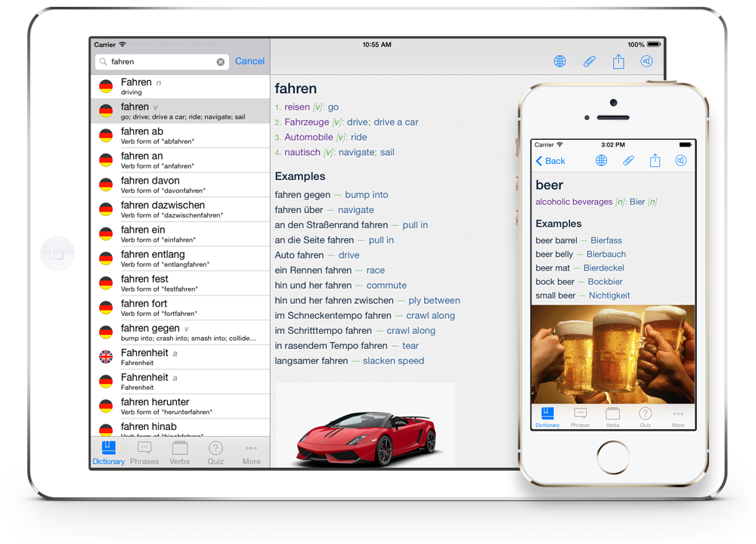Tap the 'reisen' sense link
This screenshot has height=544, width=756.
(297, 107)
